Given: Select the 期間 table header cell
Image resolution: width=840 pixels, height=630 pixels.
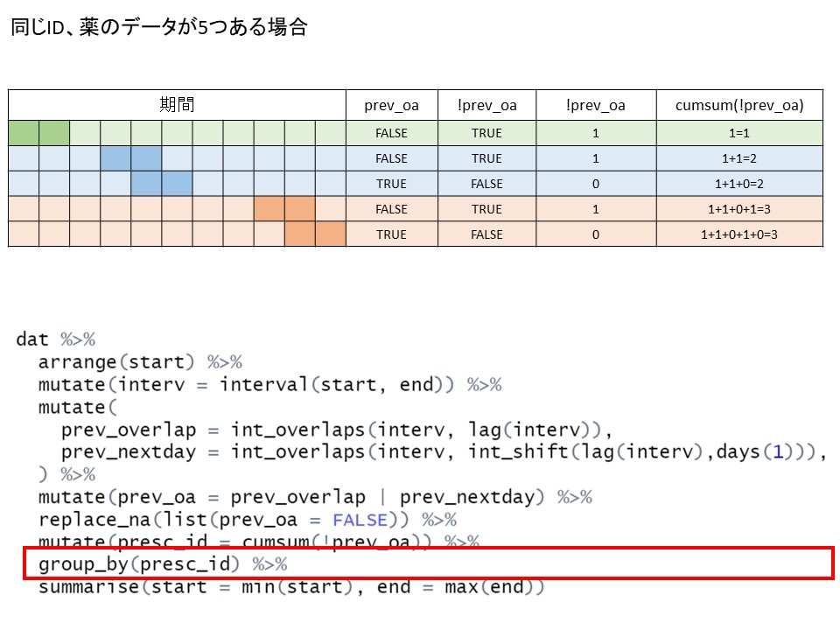Looking at the screenshot, I should pos(177,105).
